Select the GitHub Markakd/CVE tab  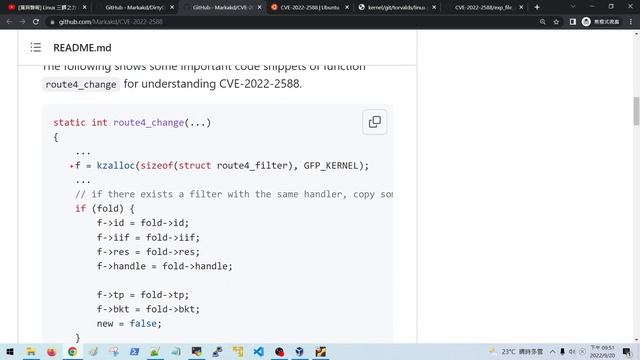[222, 7]
